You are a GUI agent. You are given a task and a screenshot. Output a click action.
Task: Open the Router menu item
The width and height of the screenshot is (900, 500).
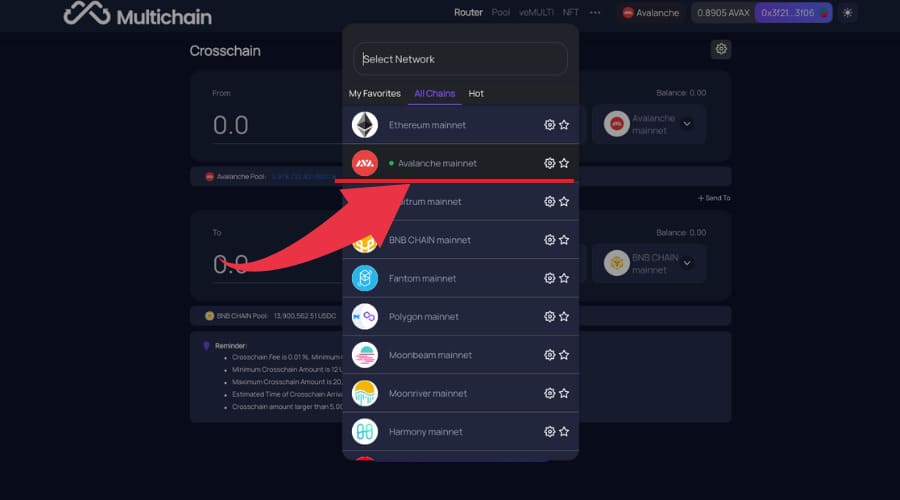(x=468, y=13)
